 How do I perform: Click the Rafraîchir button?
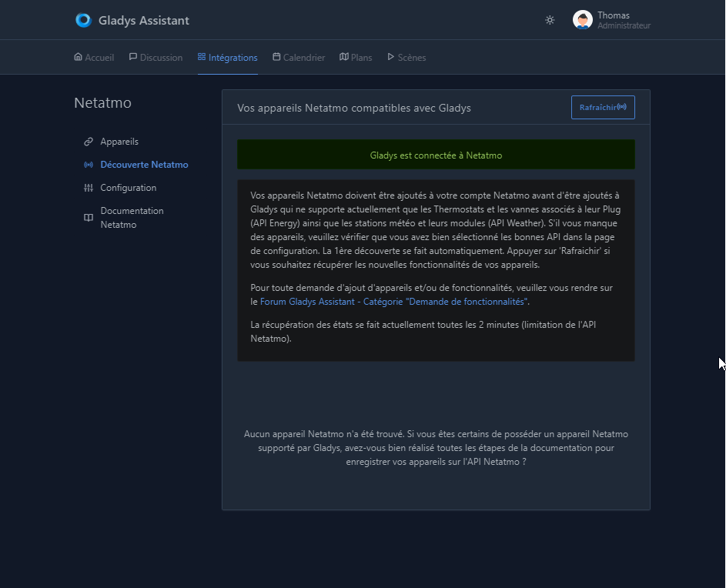[x=603, y=108]
